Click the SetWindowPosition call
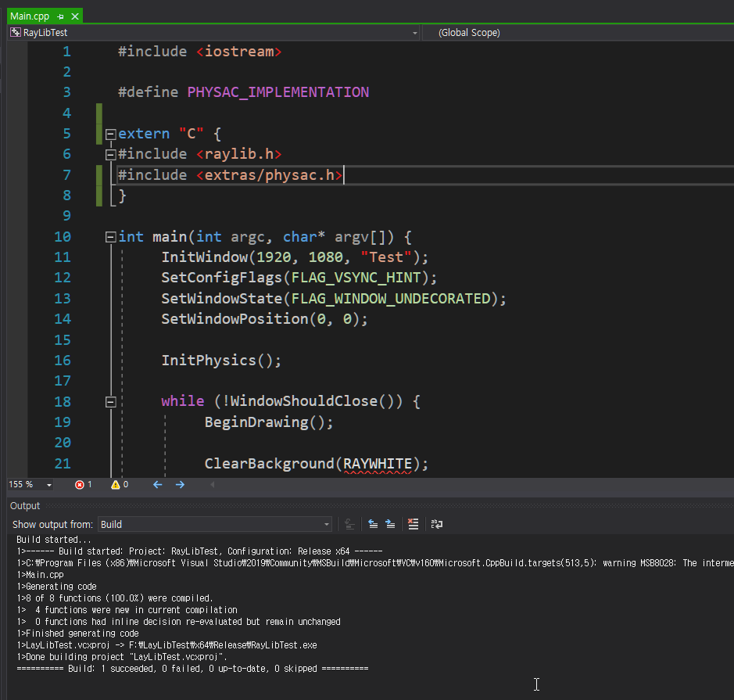 click(264, 319)
